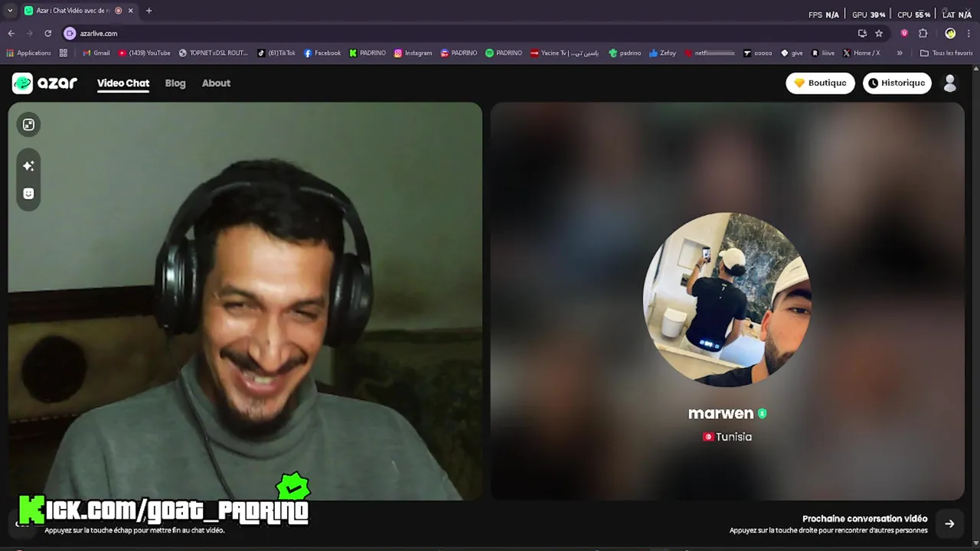Open the liiive bookmark
Image resolution: width=980 pixels, height=551 pixels.
[x=823, y=53]
